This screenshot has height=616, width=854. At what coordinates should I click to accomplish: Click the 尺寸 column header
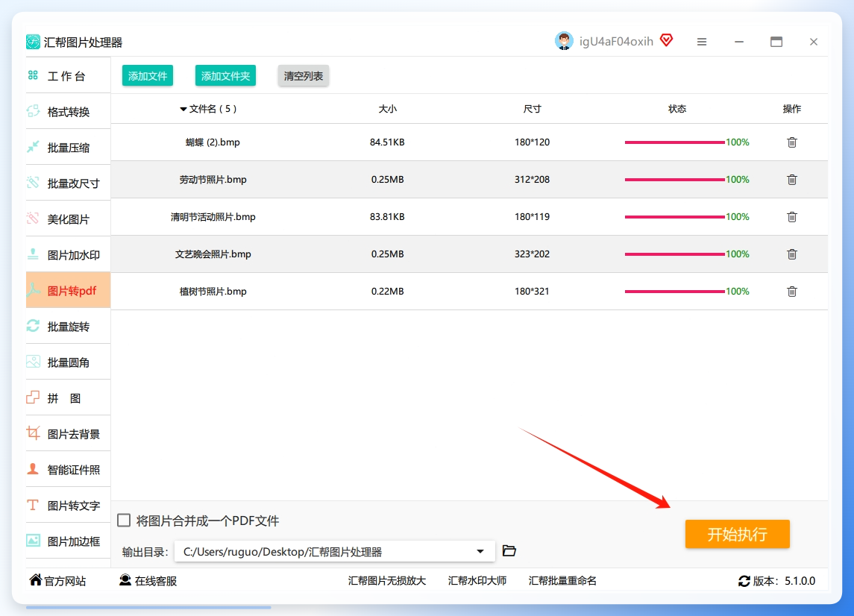(x=532, y=109)
